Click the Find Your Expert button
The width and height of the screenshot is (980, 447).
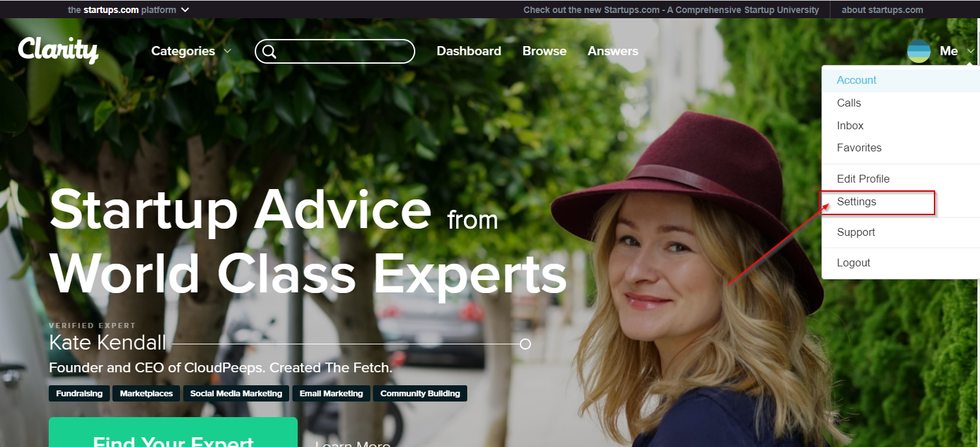point(173,433)
